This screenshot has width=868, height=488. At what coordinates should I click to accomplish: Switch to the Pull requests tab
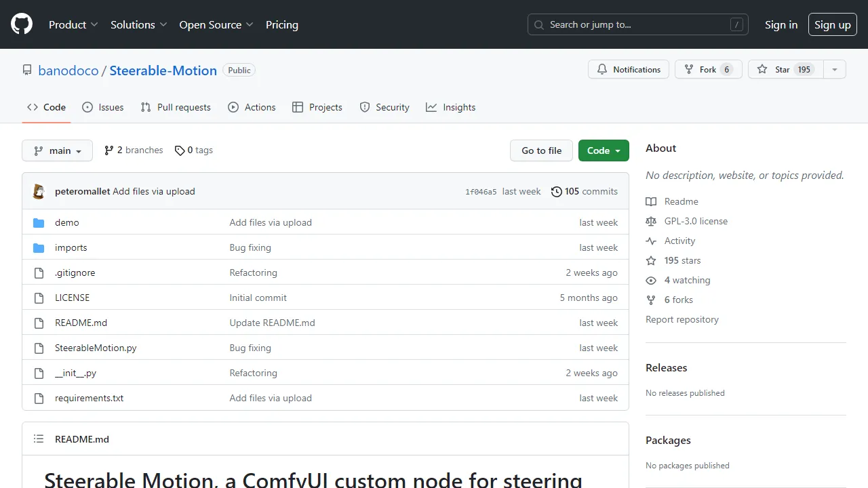pos(176,107)
